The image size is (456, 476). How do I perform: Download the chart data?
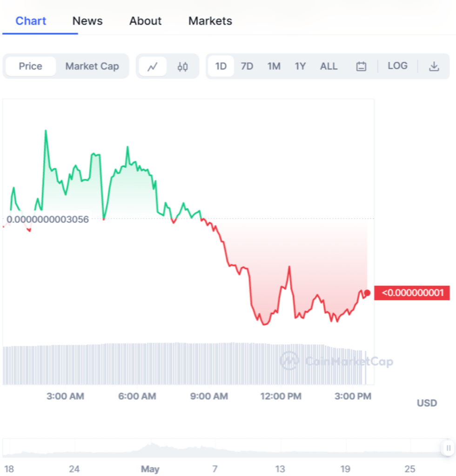click(x=434, y=66)
